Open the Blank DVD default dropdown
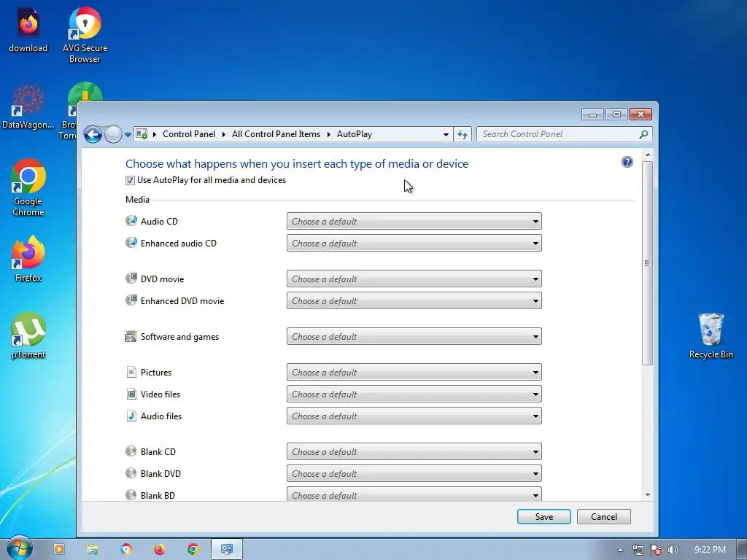The width and height of the screenshot is (747, 560). tap(414, 473)
